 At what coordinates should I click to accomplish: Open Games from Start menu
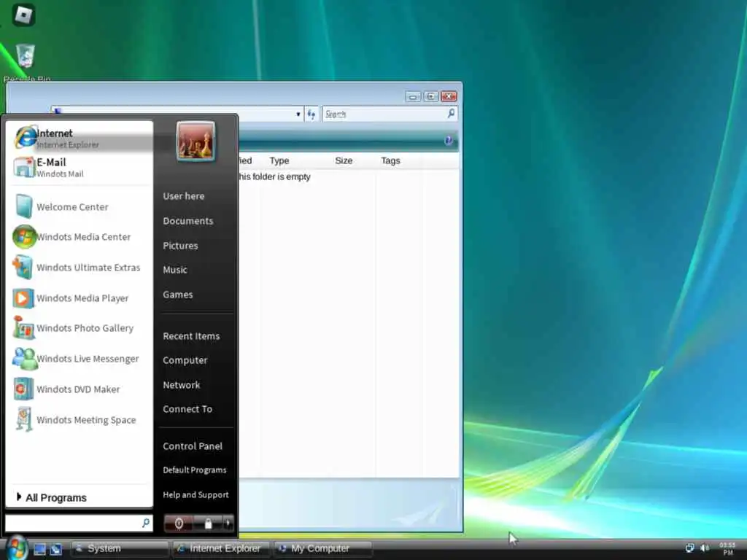point(178,295)
